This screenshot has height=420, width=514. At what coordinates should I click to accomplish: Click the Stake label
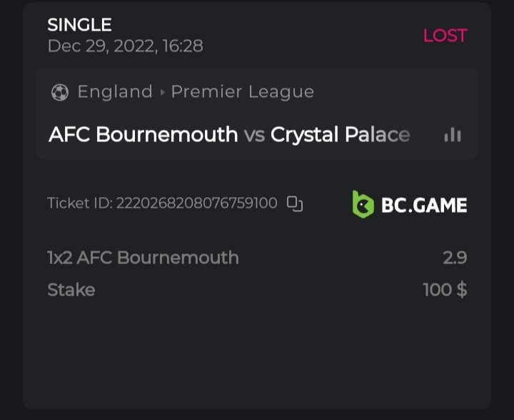(x=71, y=289)
